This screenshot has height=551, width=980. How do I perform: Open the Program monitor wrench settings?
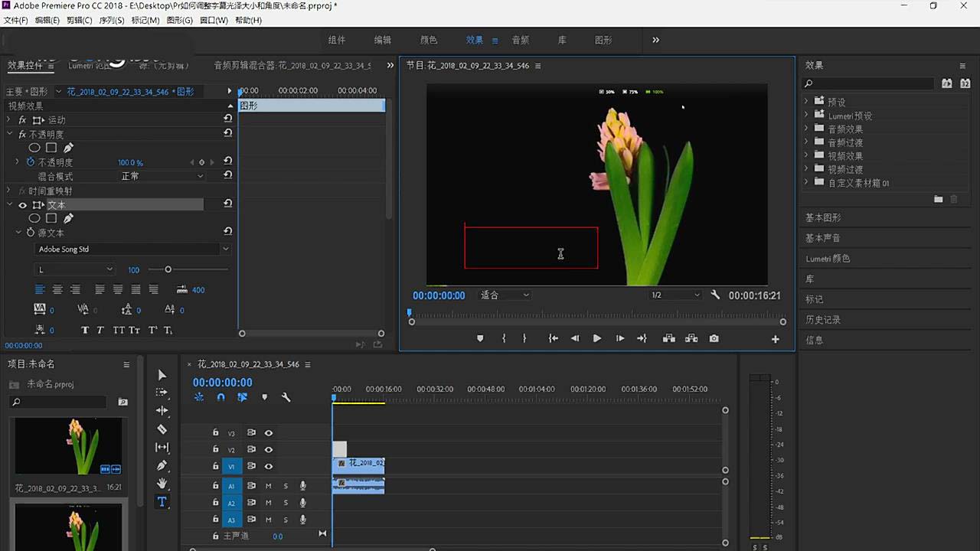coord(714,295)
